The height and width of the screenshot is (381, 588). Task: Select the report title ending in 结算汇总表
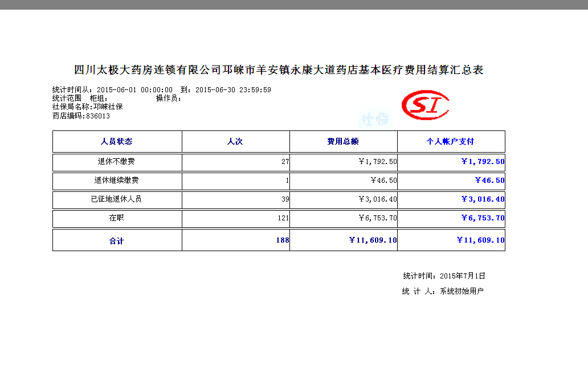[x=279, y=69]
